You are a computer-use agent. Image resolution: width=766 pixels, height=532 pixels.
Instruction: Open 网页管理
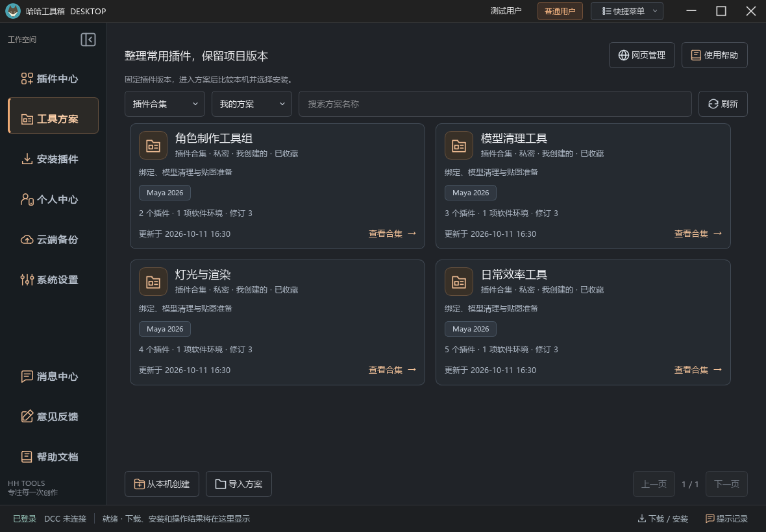click(x=642, y=55)
